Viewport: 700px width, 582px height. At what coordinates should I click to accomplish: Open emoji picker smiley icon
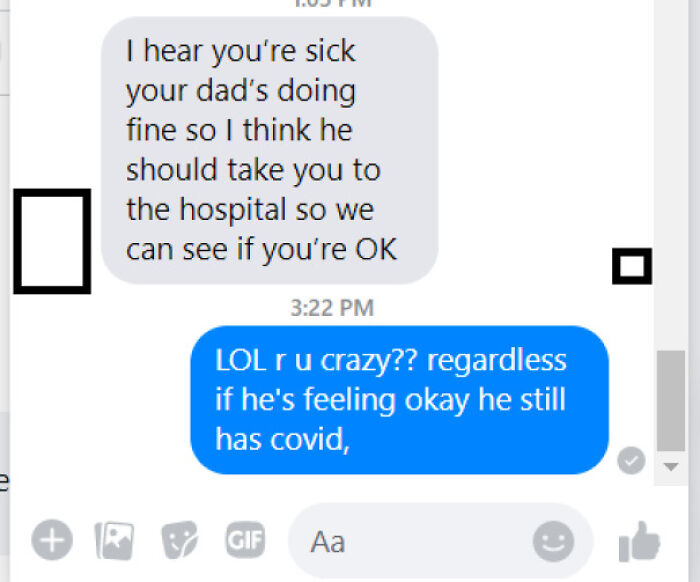[x=553, y=541]
